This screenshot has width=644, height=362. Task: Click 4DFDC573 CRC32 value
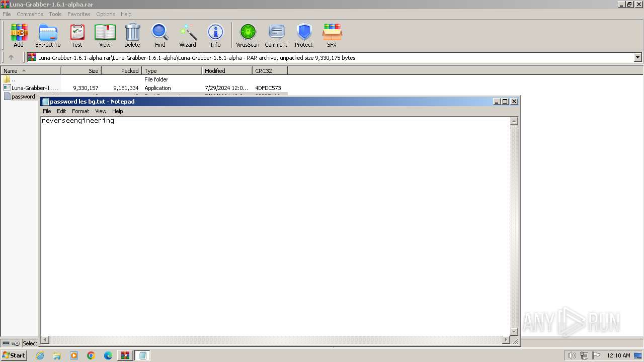[x=268, y=88]
